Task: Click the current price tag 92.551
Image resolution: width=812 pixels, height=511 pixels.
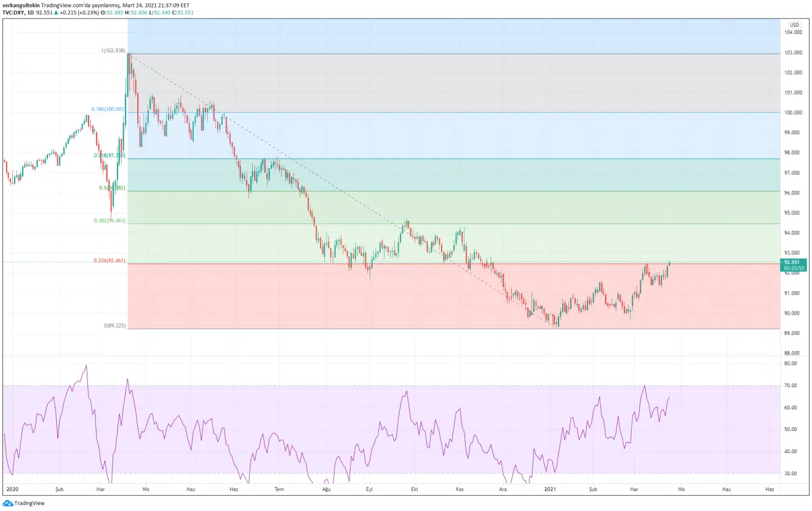Action: click(794, 262)
